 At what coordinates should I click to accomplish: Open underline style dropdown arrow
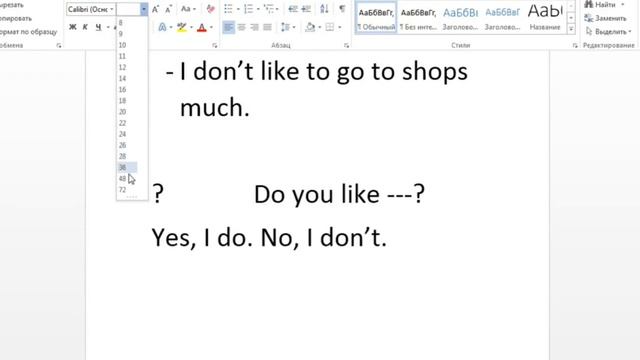pyautogui.click(x=108, y=27)
